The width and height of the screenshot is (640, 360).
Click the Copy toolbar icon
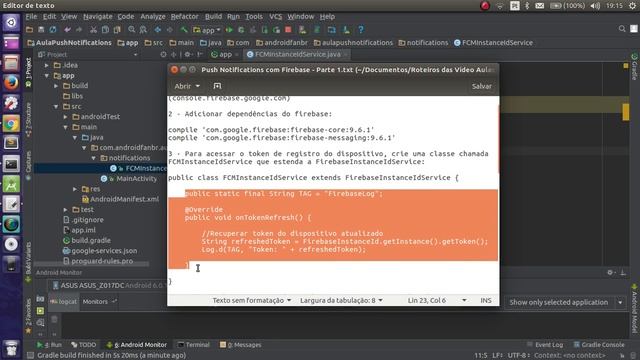pos(105,29)
